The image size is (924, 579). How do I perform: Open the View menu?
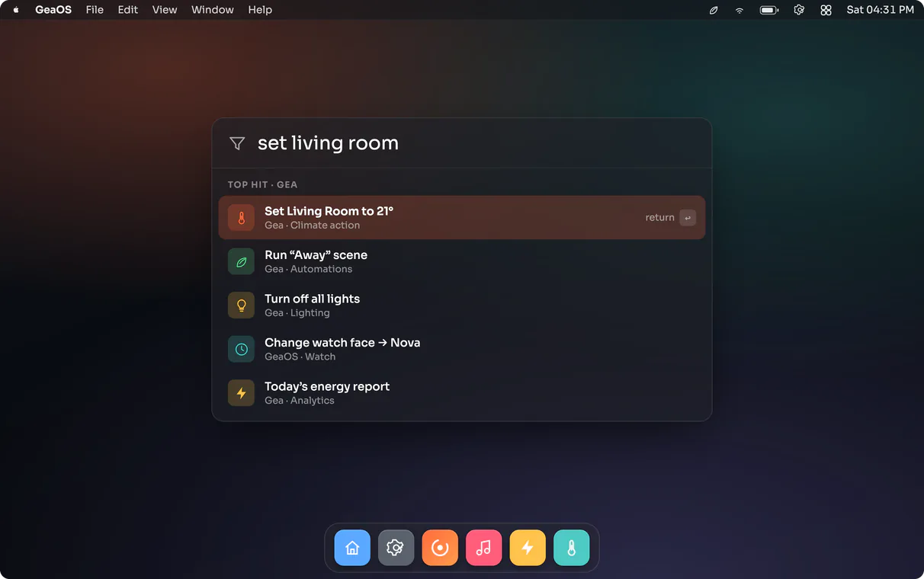click(165, 10)
